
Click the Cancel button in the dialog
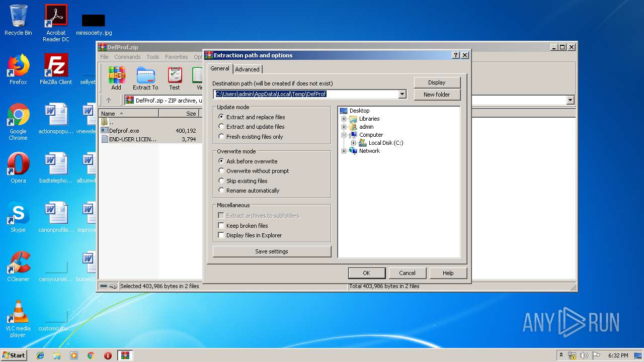tap(407, 273)
